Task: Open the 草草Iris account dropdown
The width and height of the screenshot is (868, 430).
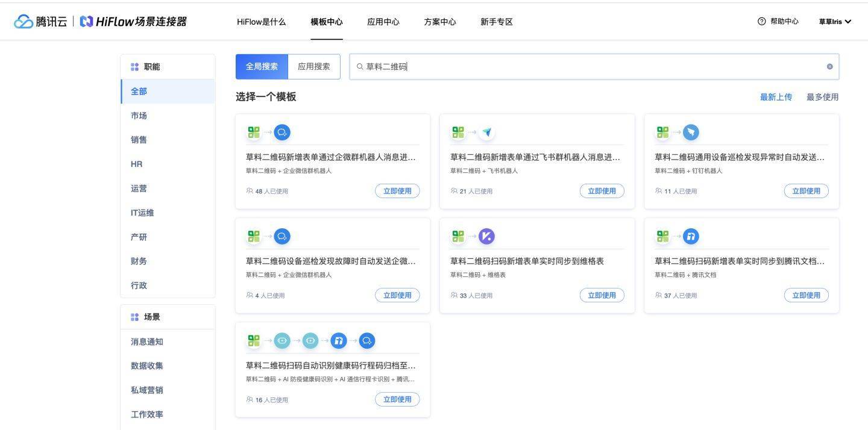Action: [834, 21]
